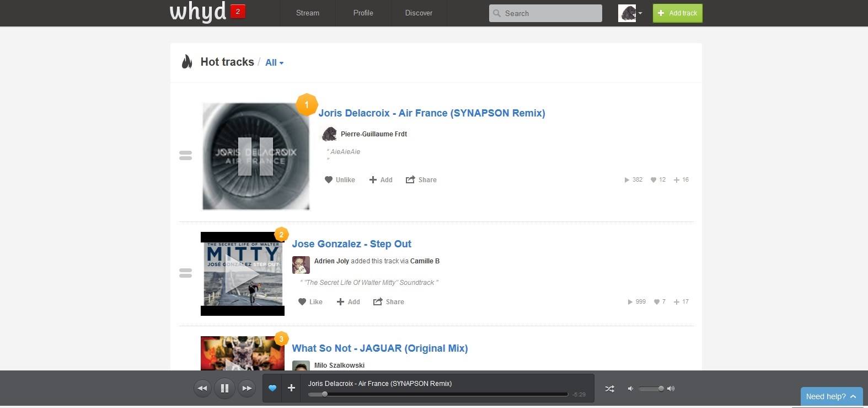Image resolution: width=868 pixels, height=408 pixels.
Task: Add Joris Delacroix track to a playlist
Action: (x=381, y=180)
